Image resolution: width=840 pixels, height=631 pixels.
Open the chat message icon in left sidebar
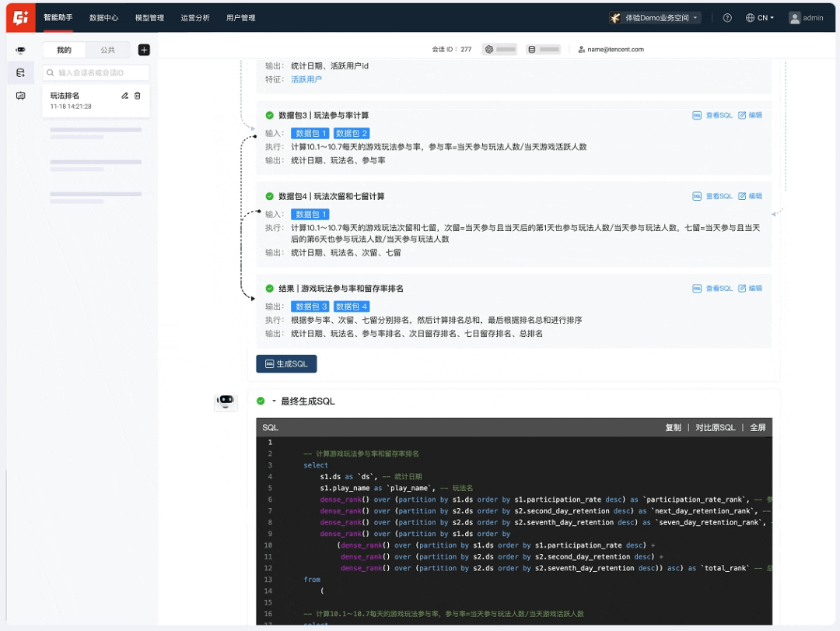20,96
